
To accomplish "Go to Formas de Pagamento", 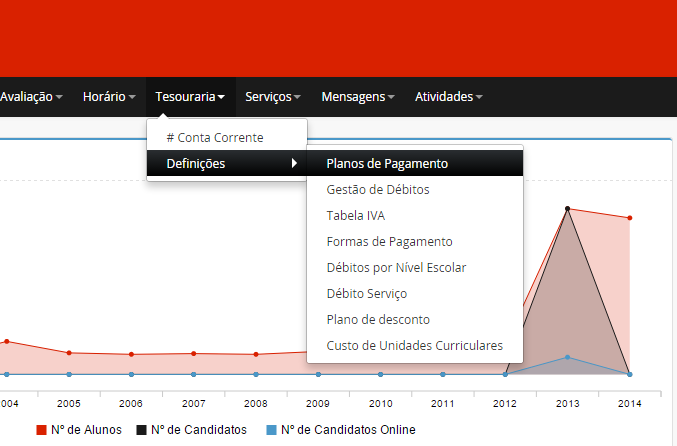I will 389,242.
